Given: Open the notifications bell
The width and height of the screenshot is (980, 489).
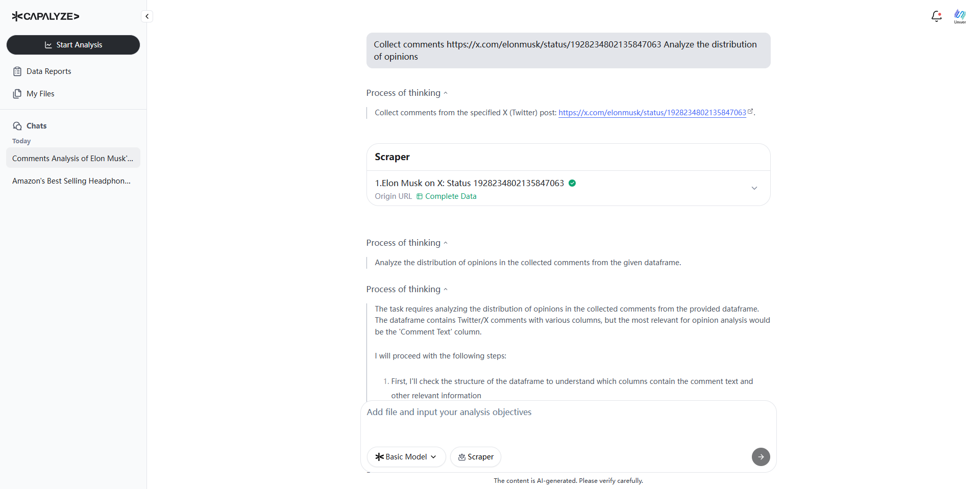Looking at the screenshot, I should click(936, 16).
